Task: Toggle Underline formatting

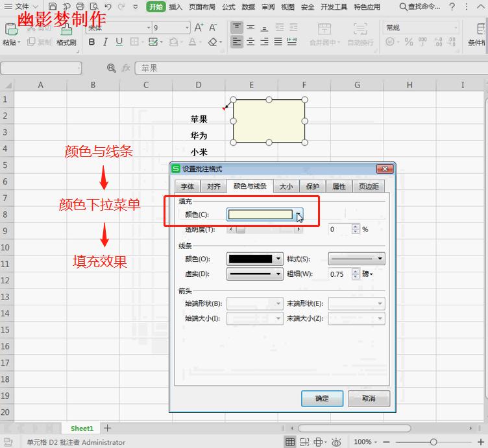Action: [x=119, y=41]
